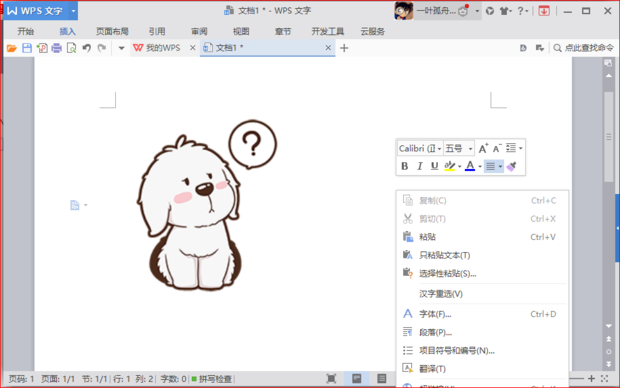The image size is (620, 388).
Task: Open the 开始 ribbon tab
Action: (26, 31)
